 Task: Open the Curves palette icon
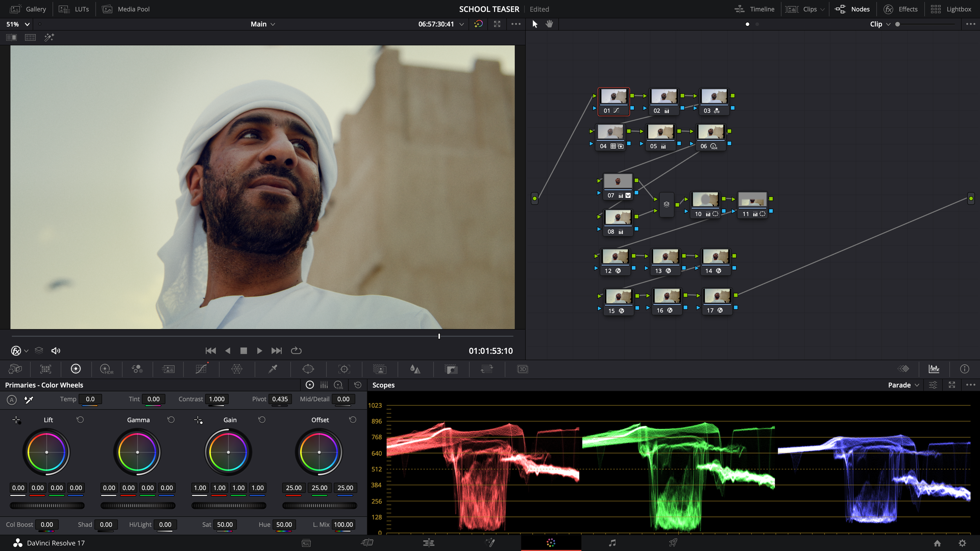coord(201,369)
